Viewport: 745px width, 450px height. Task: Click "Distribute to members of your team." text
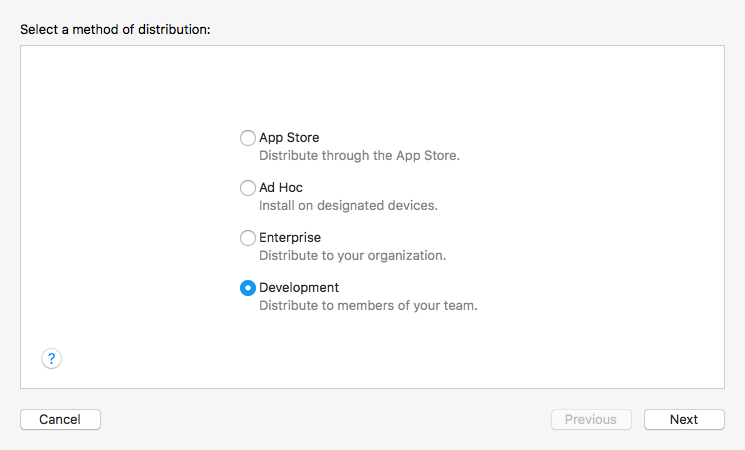[368, 306]
